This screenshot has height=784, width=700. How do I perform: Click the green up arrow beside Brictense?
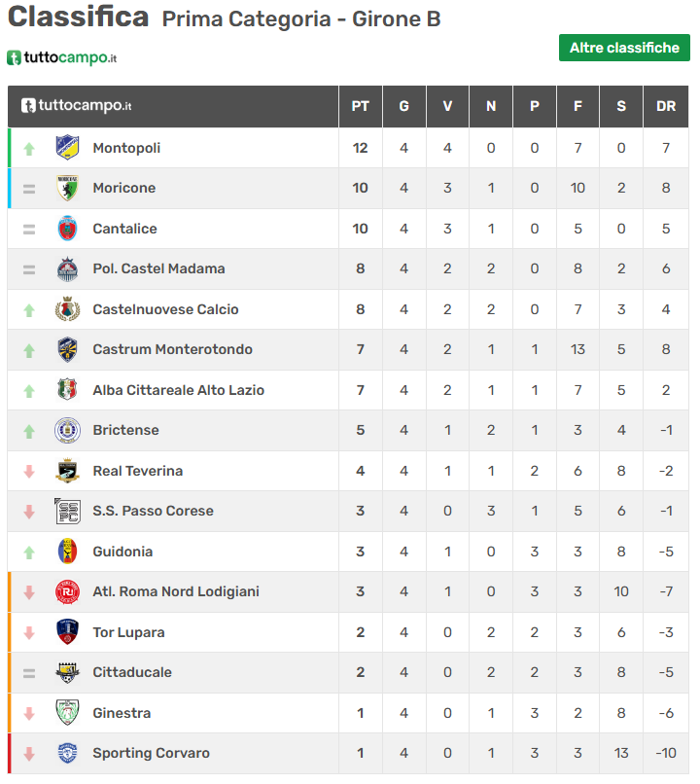pos(29,431)
